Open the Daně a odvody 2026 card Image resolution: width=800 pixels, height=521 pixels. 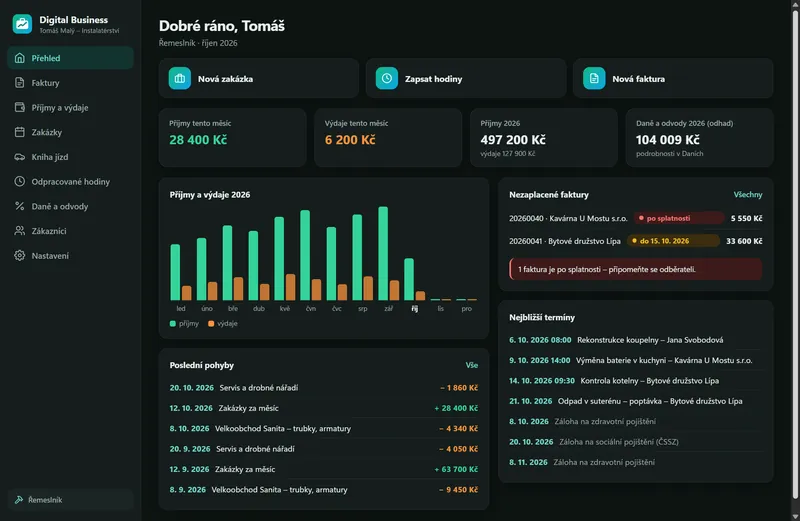tap(699, 138)
